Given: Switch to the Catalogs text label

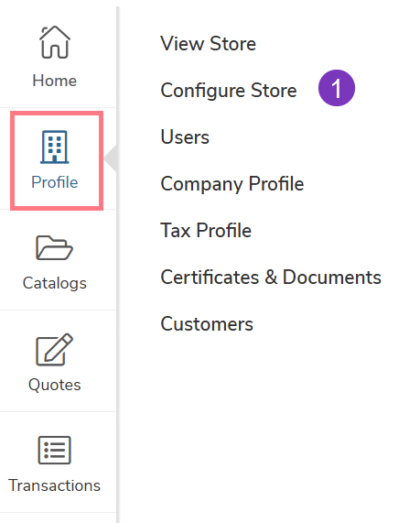Looking at the screenshot, I should [x=55, y=284].
